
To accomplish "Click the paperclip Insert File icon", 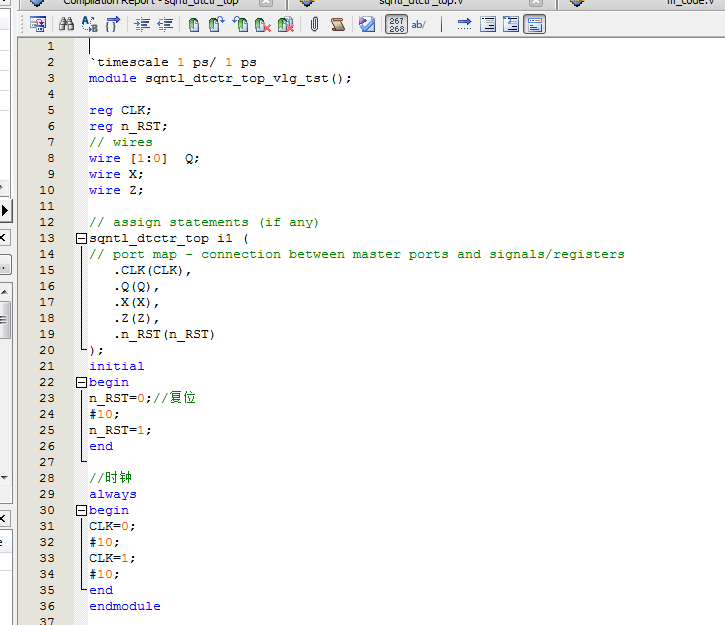I will tap(314, 24).
